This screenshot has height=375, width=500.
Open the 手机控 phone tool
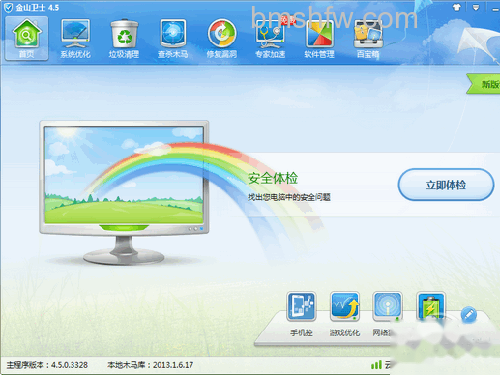[301, 314]
